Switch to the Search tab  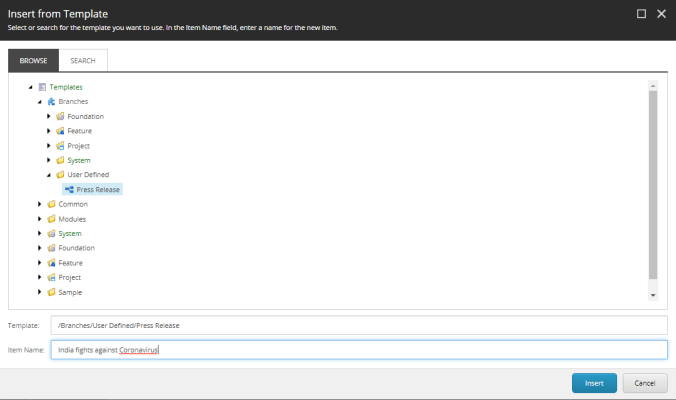(83, 60)
